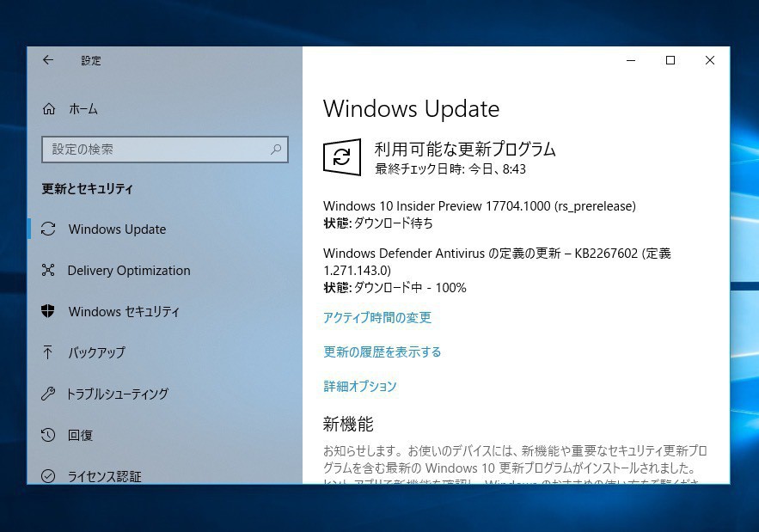Click Windows 10 Insider Preview 17704.1000 entry

click(480, 206)
